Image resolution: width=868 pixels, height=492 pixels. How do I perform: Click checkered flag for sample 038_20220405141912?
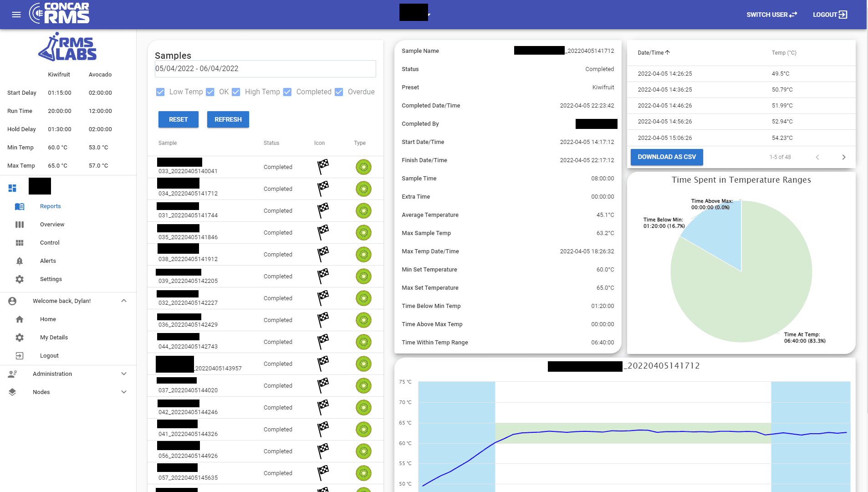pyautogui.click(x=323, y=254)
